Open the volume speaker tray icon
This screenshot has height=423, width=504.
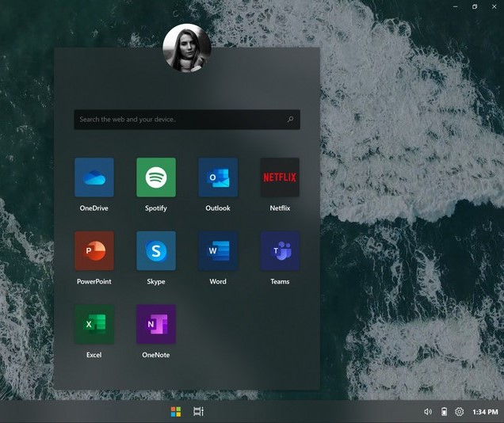pyautogui.click(x=428, y=412)
